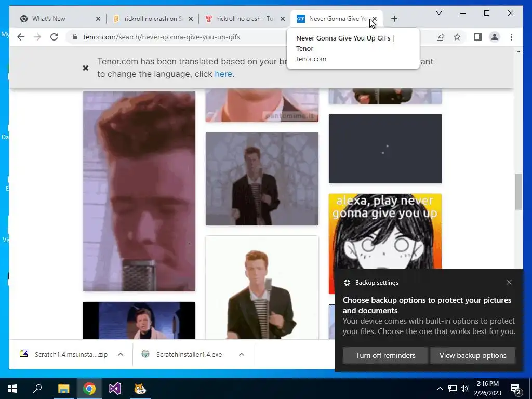Expand options for ScratchInstaller1.4.exe download

coord(242,354)
